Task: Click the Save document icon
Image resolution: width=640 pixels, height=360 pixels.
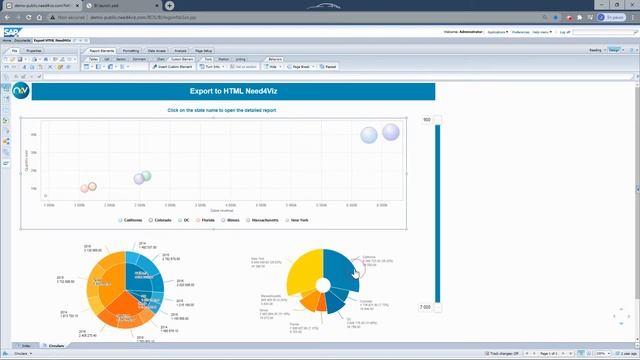Action: [x=20, y=60]
